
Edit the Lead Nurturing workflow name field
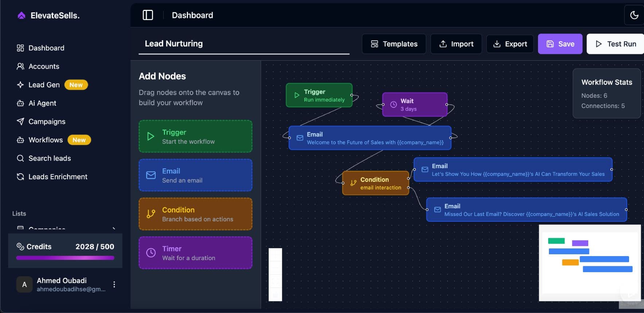pyautogui.click(x=243, y=44)
